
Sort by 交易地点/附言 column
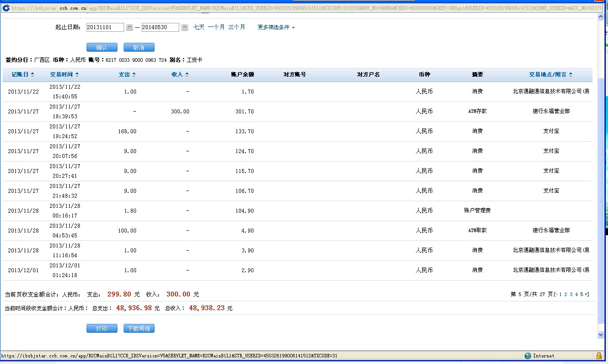click(x=551, y=75)
